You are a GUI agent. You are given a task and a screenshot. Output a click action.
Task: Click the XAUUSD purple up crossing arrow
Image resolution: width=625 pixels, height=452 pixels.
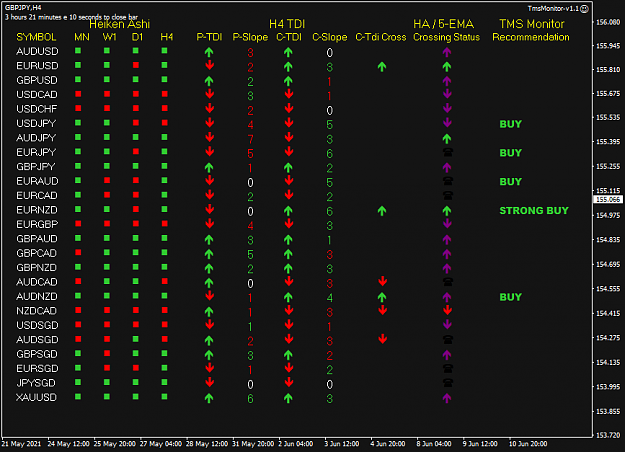point(447,398)
